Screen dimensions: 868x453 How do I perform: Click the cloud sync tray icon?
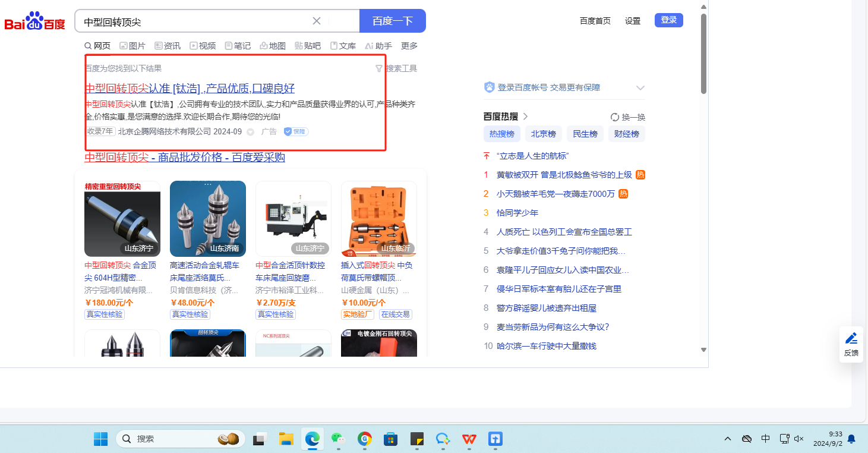click(747, 439)
